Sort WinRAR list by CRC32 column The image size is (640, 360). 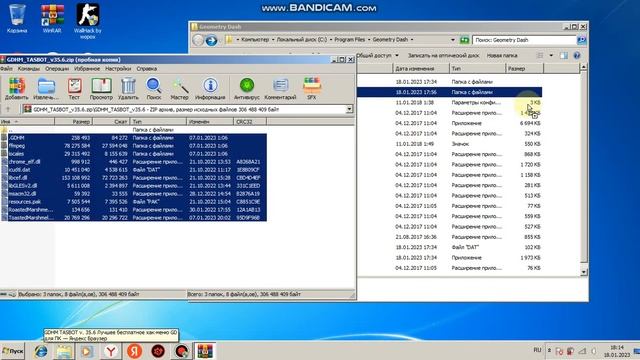pos(250,122)
